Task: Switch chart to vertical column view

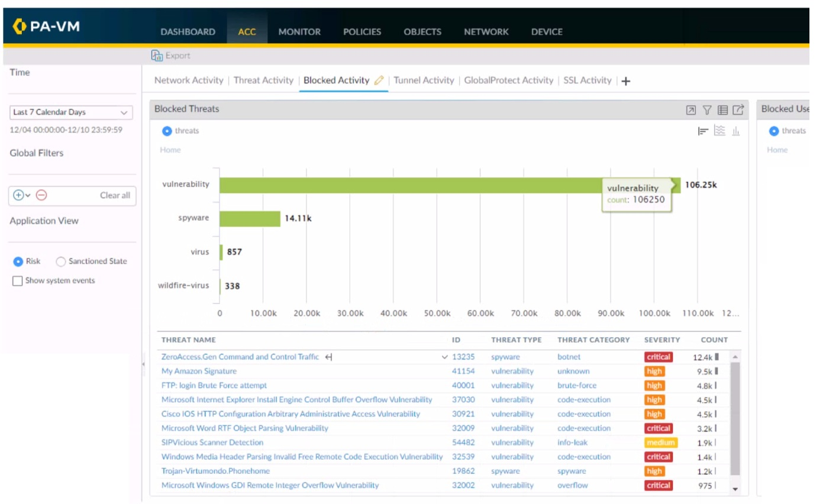Action: [x=736, y=131]
